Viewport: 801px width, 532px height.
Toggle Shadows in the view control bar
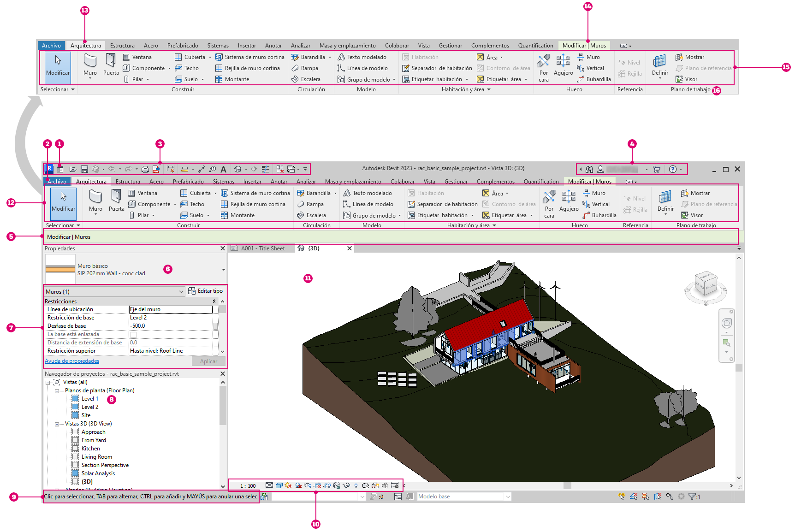pyautogui.click(x=298, y=485)
